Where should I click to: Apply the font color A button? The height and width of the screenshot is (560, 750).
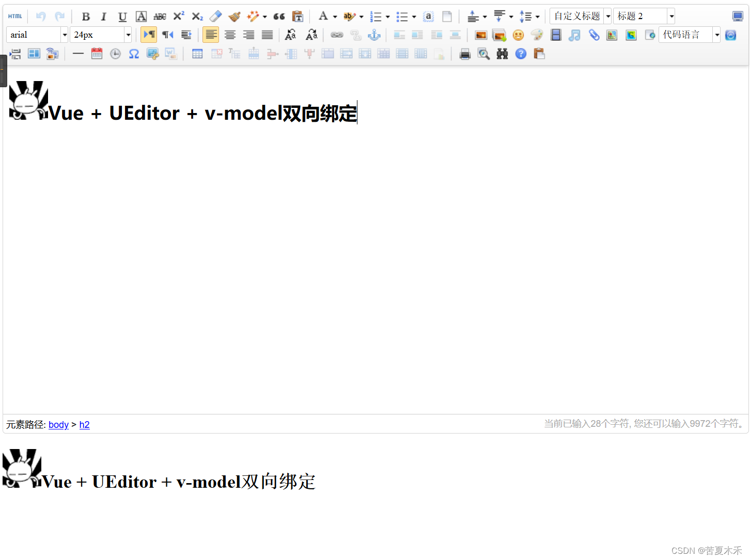323,17
